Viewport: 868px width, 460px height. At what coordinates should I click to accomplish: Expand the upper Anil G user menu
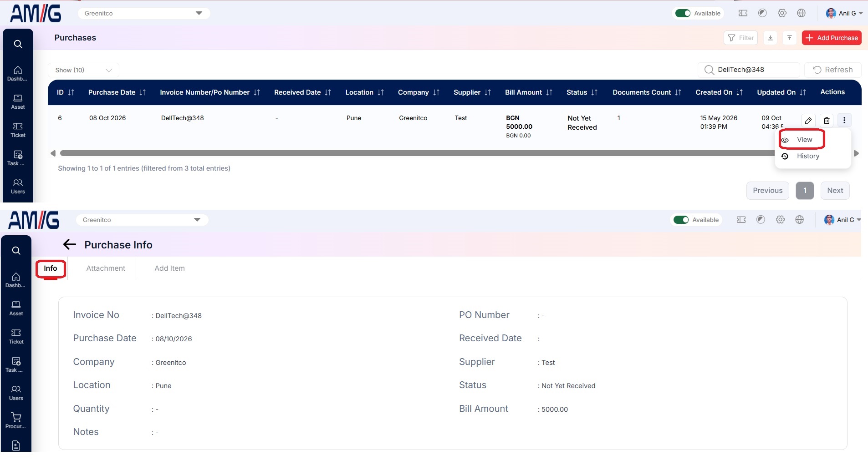click(844, 13)
